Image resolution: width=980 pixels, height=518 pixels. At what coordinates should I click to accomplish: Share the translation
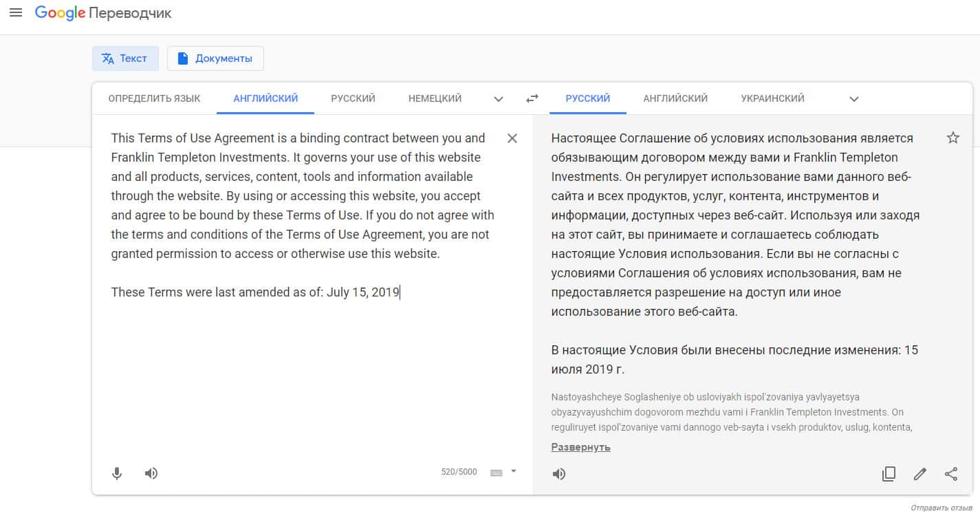[951, 474]
